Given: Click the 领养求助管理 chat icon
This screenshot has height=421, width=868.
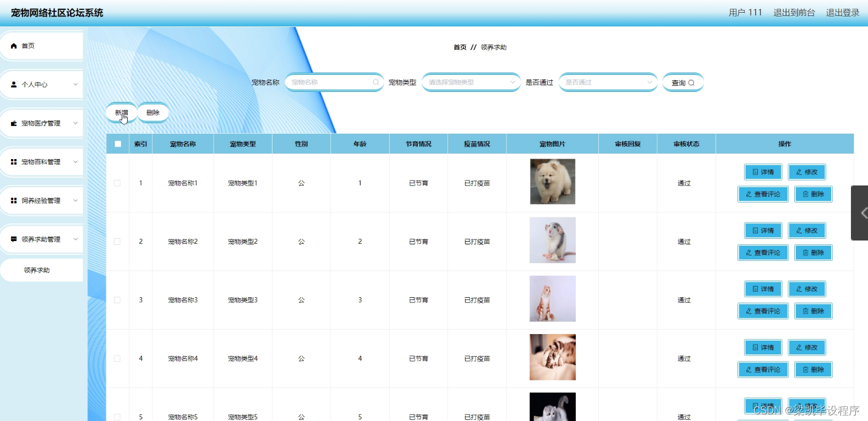Looking at the screenshot, I should pyautogui.click(x=14, y=239).
